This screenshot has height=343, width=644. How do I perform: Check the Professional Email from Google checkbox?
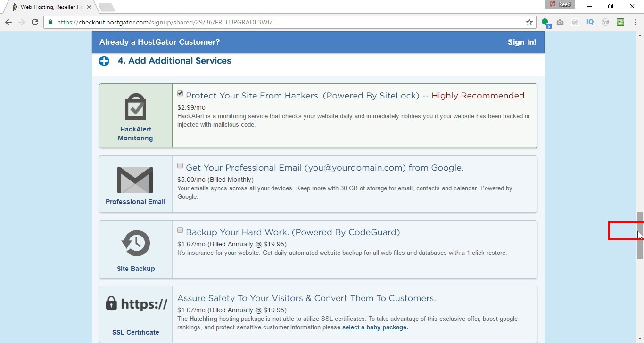click(x=180, y=165)
